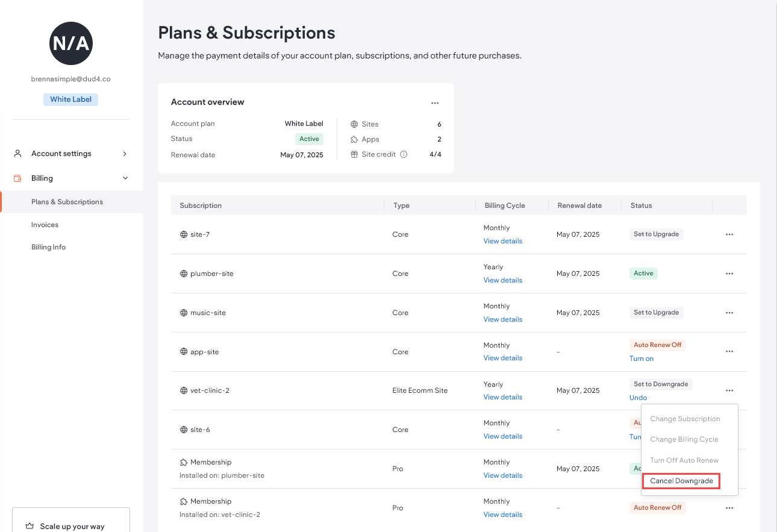Open the ellipsis menu for the app-site row
Screen dimensions: 777x532
[x=729, y=351]
